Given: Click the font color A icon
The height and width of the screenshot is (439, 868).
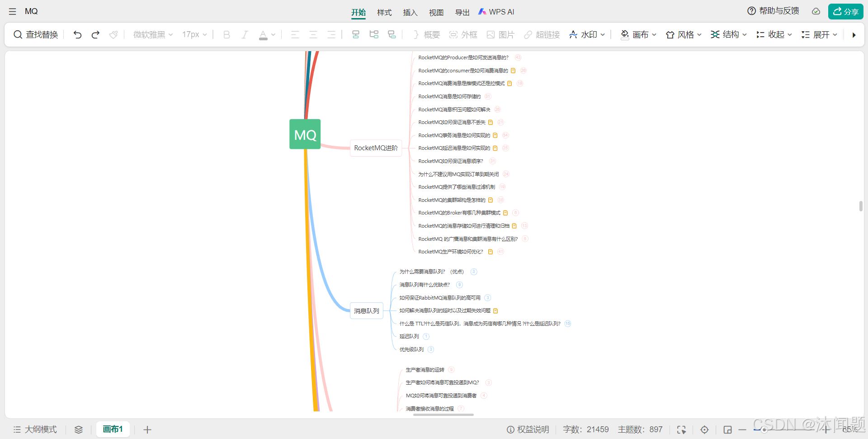Looking at the screenshot, I should click(263, 35).
